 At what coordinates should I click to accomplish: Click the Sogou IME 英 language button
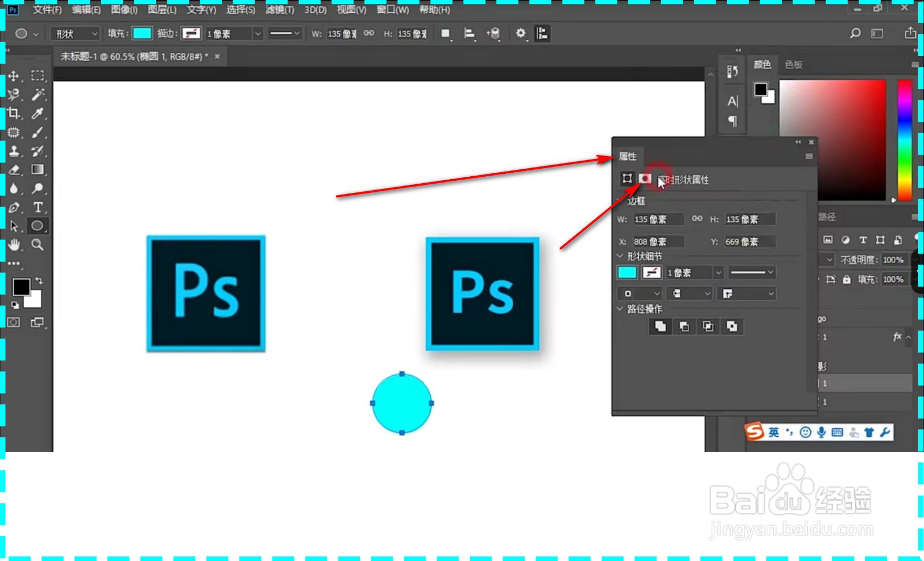(x=774, y=432)
